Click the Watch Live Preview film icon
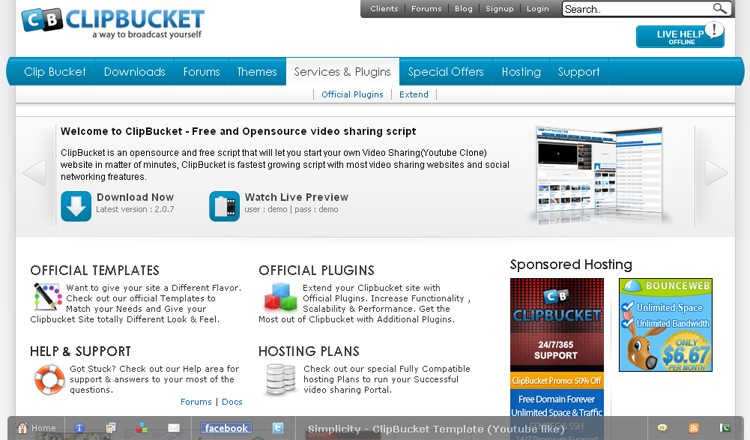This screenshot has height=440, width=750. [x=224, y=205]
